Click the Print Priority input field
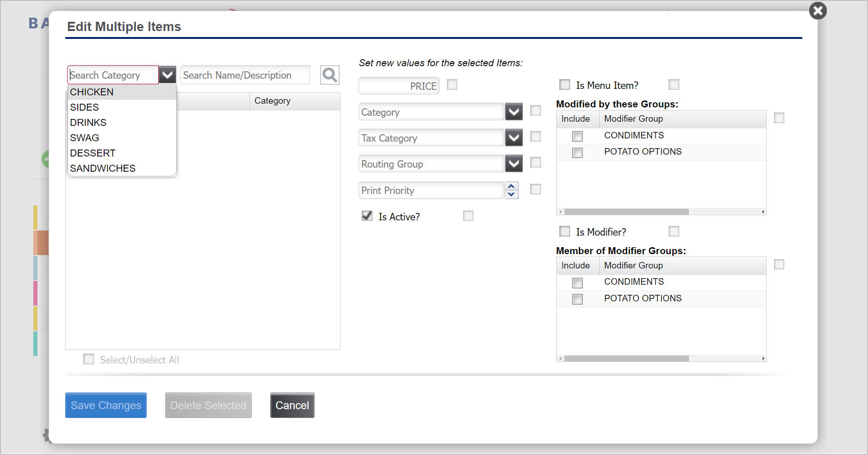This screenshot has width=868, height=455. point(432,190)
